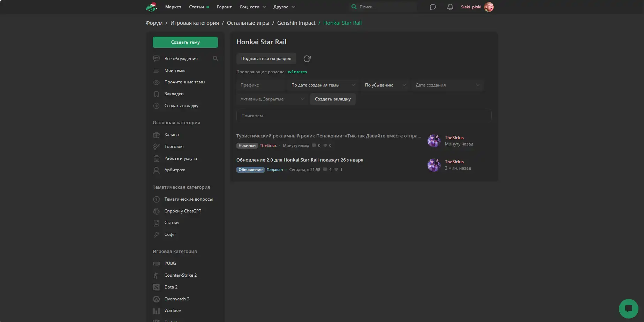Open the floating support chat button

628,308
